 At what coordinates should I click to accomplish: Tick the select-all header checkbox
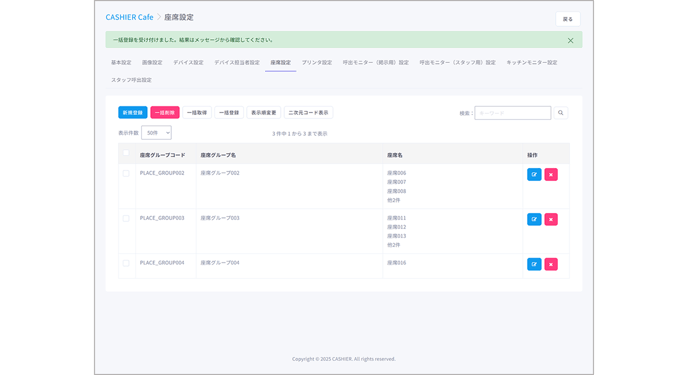click(x=126, y=153)
